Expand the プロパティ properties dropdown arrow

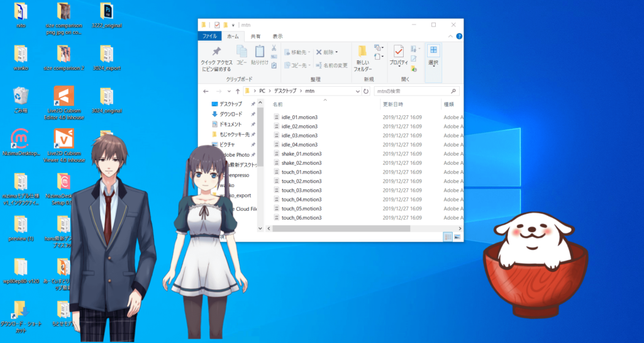click(399, 67)
